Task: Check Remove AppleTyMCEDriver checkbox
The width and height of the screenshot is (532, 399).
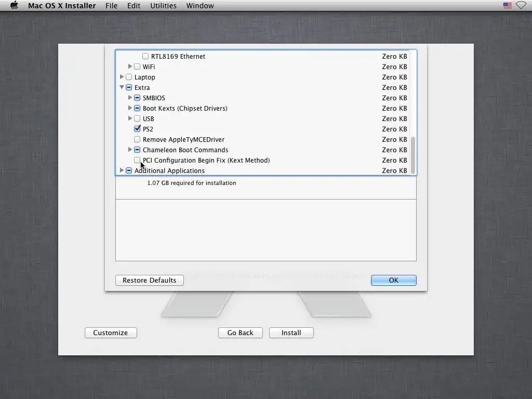Action: 137,139
